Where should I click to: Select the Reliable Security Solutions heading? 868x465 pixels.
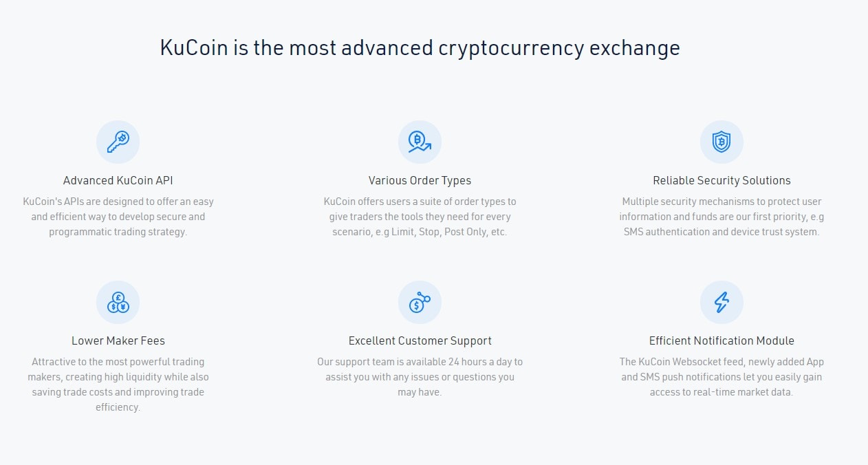(x=721, y=180)
